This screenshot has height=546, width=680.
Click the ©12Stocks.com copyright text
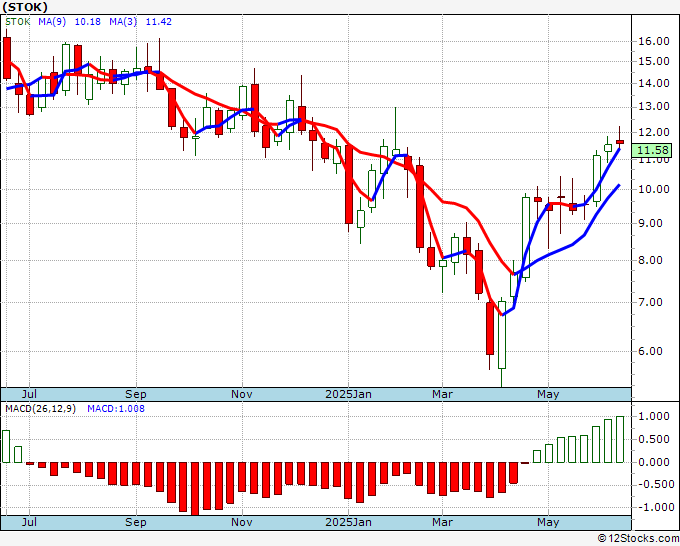click(x=638, y=539)
